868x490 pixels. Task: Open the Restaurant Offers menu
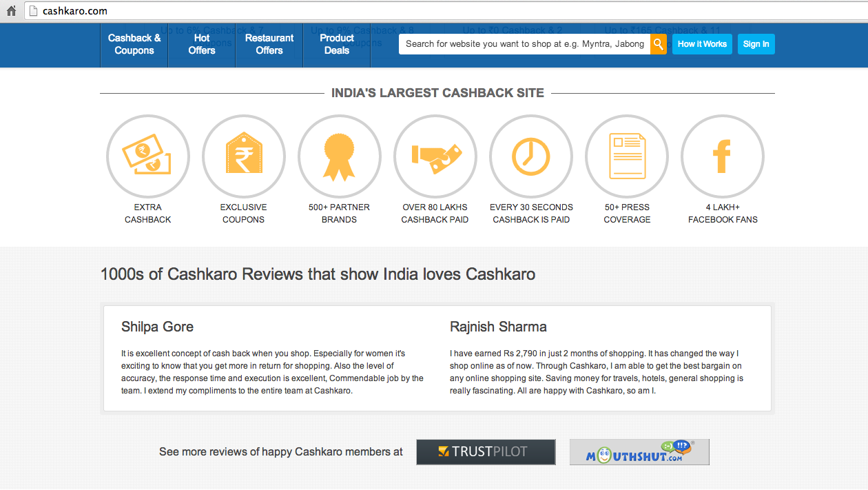[269, 45]
